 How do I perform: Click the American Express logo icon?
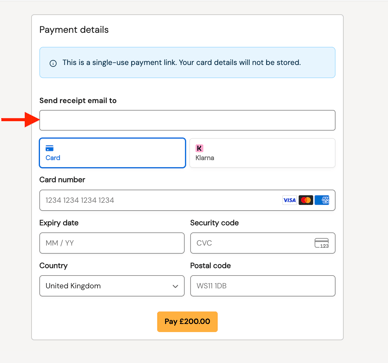(x=322, y=200)
